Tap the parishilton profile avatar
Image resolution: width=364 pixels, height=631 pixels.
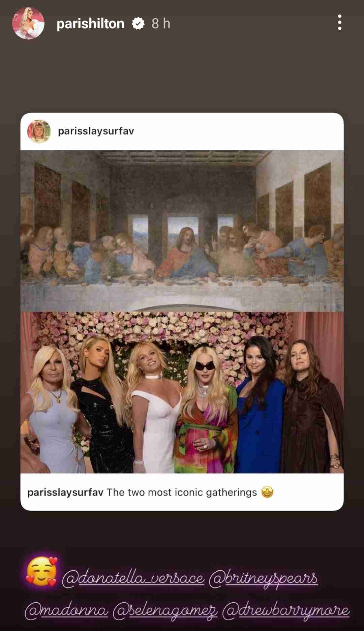(28, 23)
